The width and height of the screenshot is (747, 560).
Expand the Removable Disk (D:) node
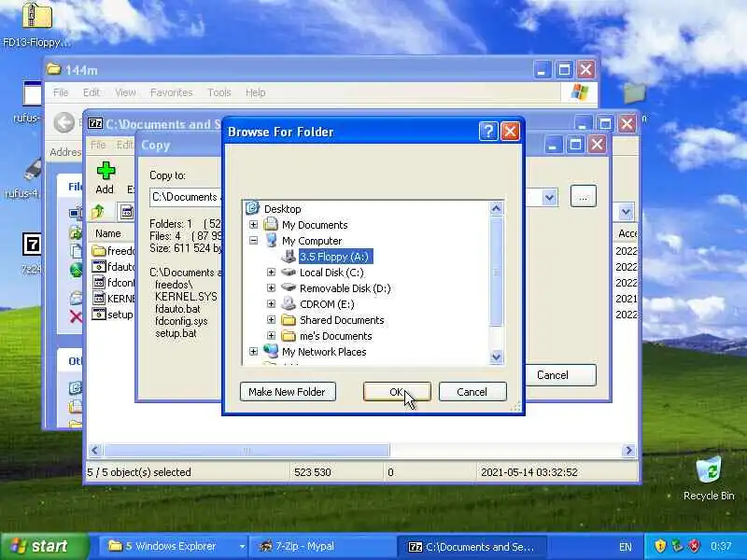[271, 288]
